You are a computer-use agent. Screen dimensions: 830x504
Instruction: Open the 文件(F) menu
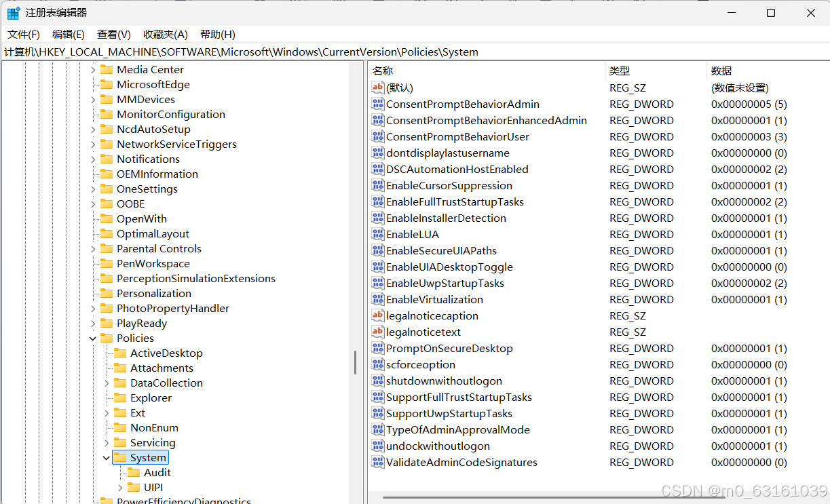point(24,35)
